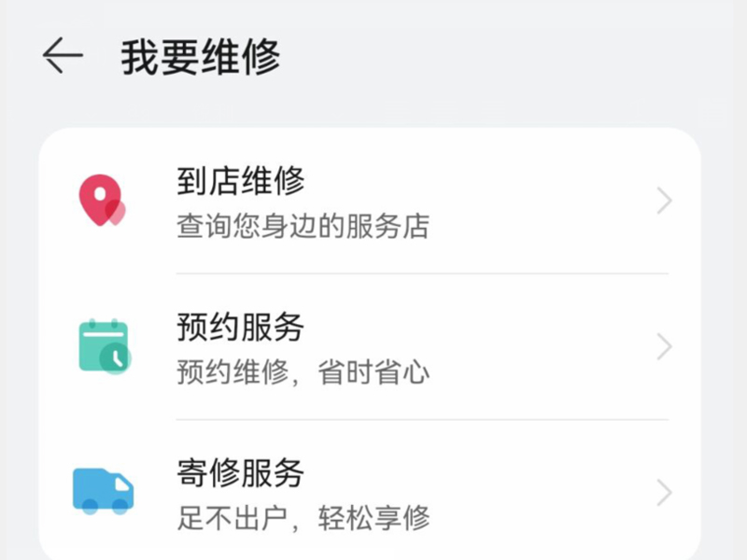
Task: Click the divider line below 预约服务 row
Action: click(422, 420)
